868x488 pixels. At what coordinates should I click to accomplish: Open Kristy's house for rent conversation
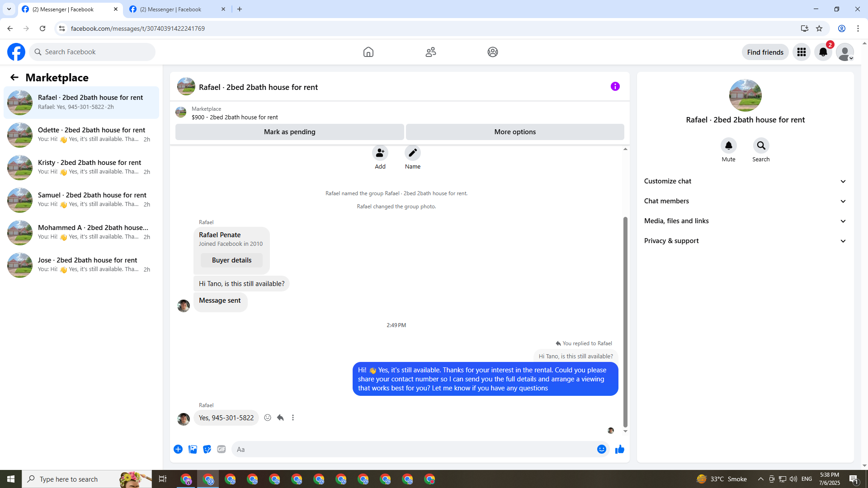[81, 168]
